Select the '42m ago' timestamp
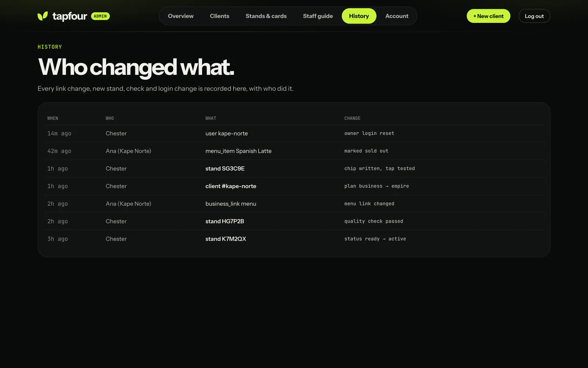The width and height of the screenshot is (588, 368). coord(59,151)
